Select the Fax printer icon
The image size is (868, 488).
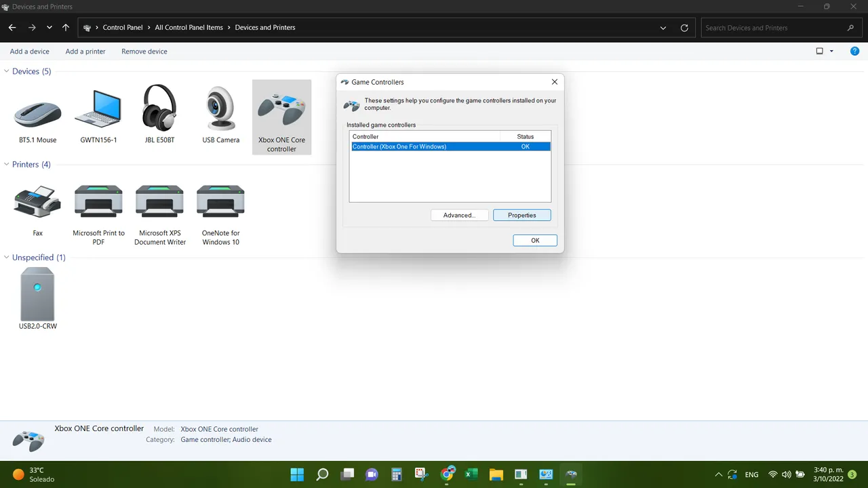[x=37, y=201]
